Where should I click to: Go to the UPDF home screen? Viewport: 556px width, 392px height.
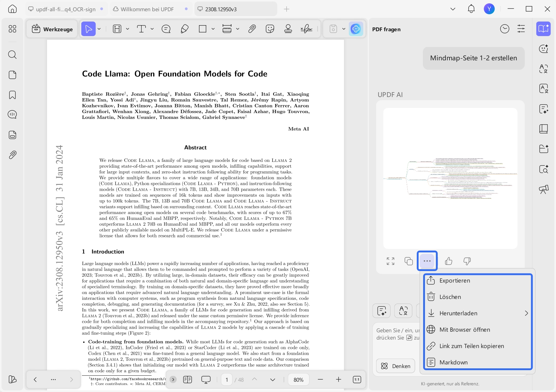pos(12,9)
